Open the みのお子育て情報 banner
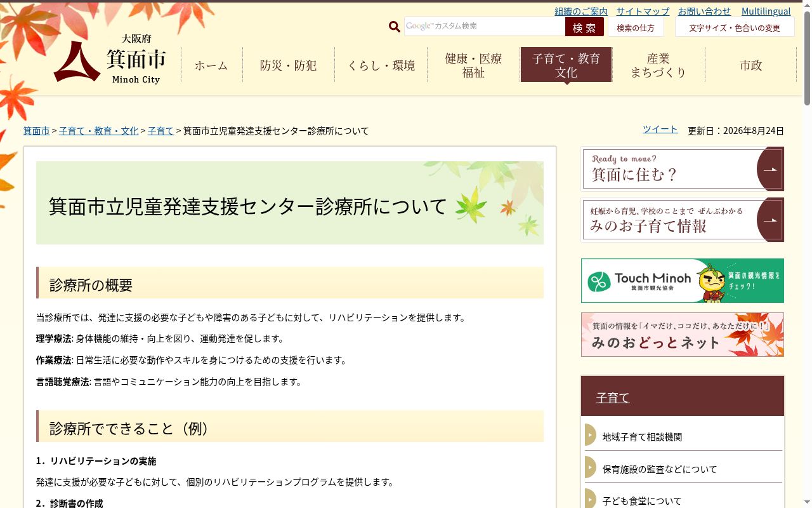 click(683, 220)
